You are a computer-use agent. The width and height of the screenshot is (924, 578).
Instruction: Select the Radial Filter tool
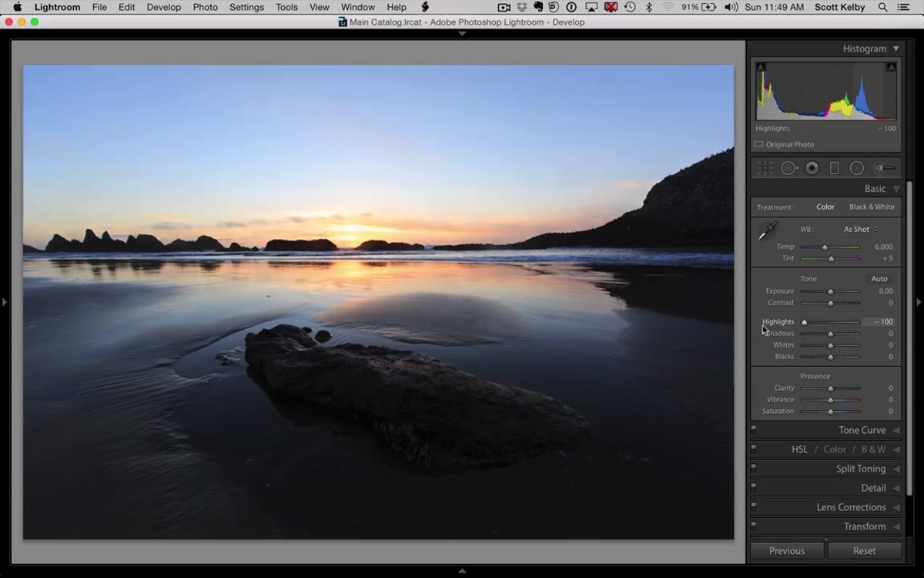(856, 168)
